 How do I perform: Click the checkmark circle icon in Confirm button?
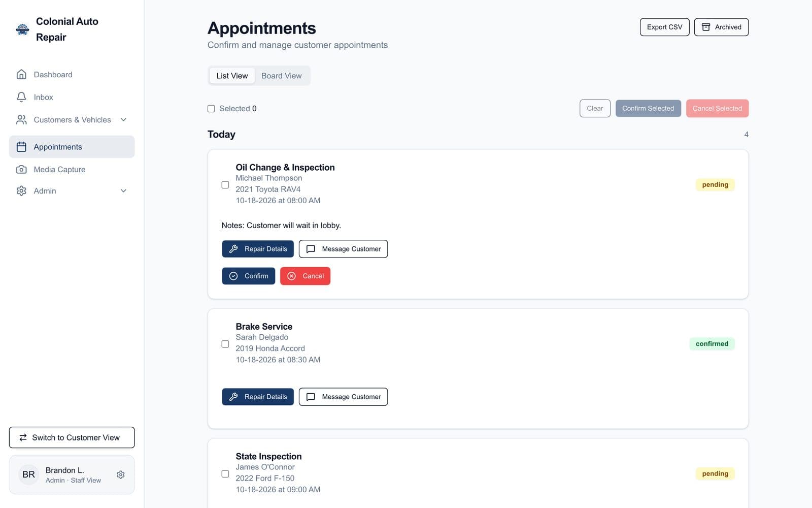pos(233,276)
